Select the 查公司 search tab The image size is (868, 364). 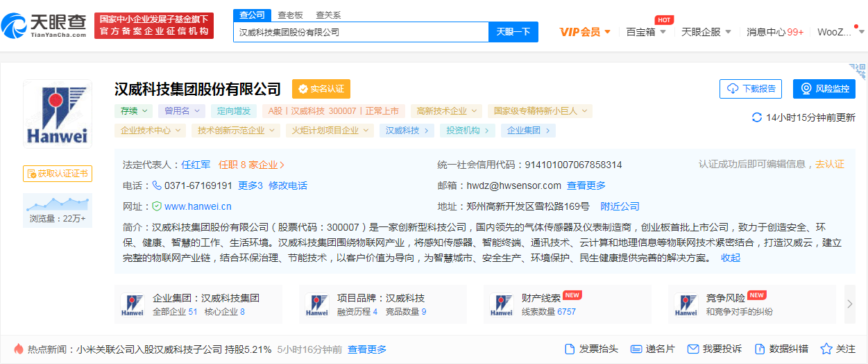coord(252,15)
